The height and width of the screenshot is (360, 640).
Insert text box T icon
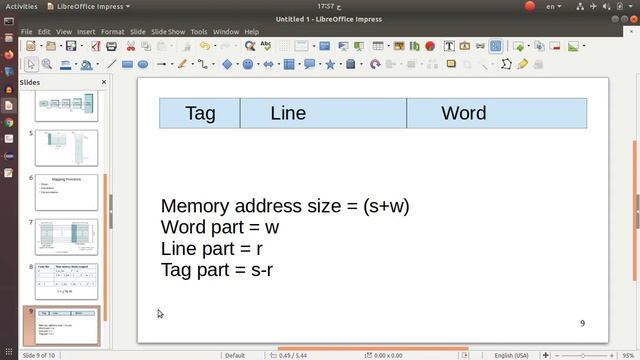click(449, 46)
